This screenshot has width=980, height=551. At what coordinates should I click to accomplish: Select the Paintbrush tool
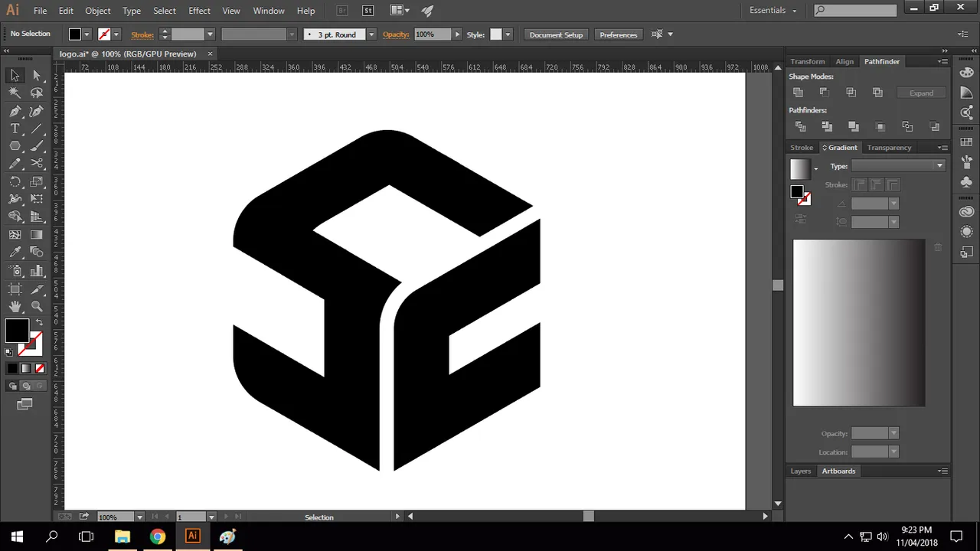(37, 146)
